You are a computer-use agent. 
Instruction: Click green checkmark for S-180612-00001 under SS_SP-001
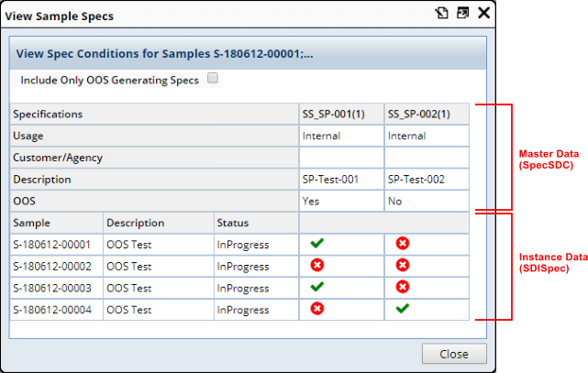(316, 243)
